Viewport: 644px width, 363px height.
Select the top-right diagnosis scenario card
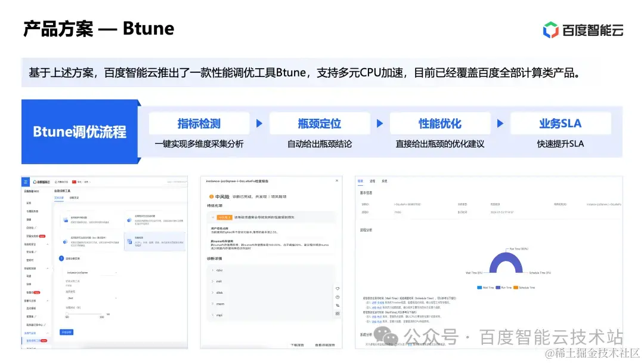[155, 221]
